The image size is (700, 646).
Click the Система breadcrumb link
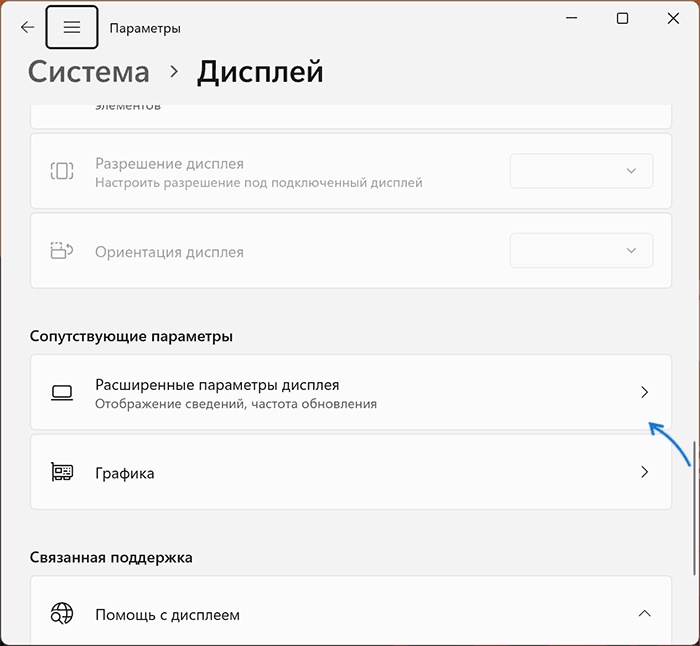pos(88,72)
